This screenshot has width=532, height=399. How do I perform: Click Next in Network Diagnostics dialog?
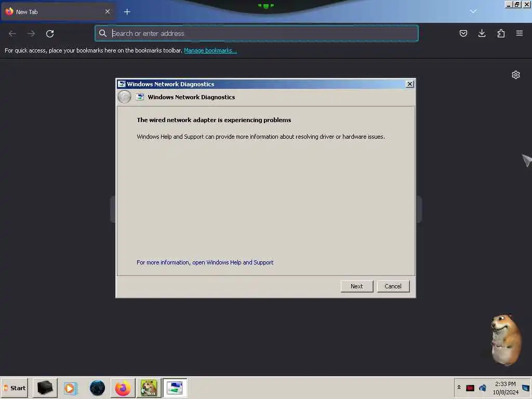[356, 286]
